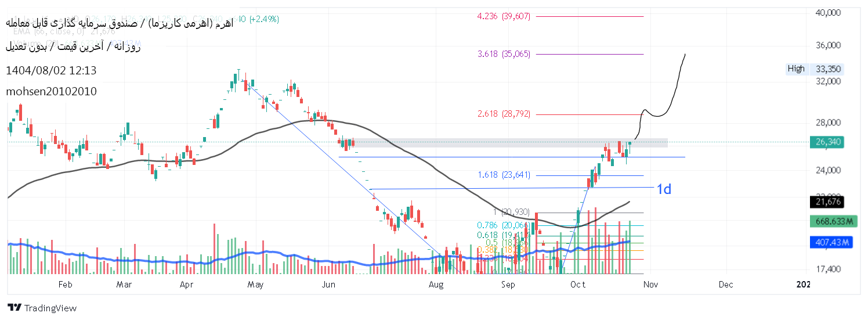Click the Aug label on the time axis
The image size is (868, 320).
click(x=436, y=285)
